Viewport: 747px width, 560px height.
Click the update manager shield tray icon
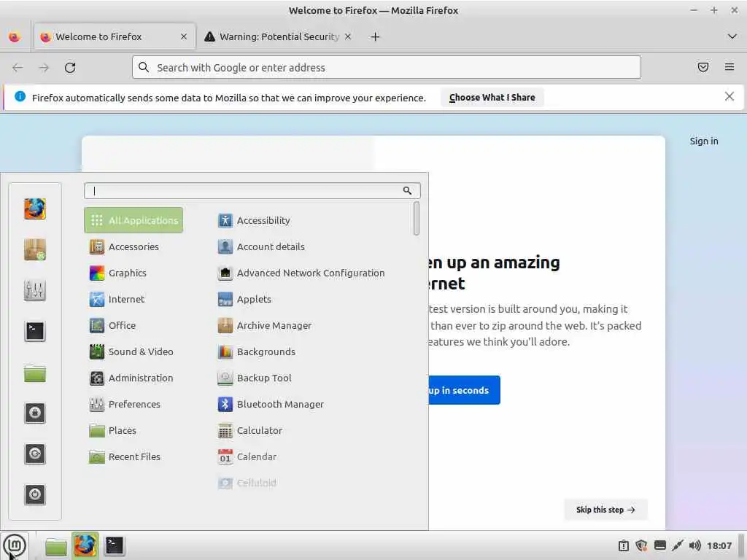(x=641, y=545)
